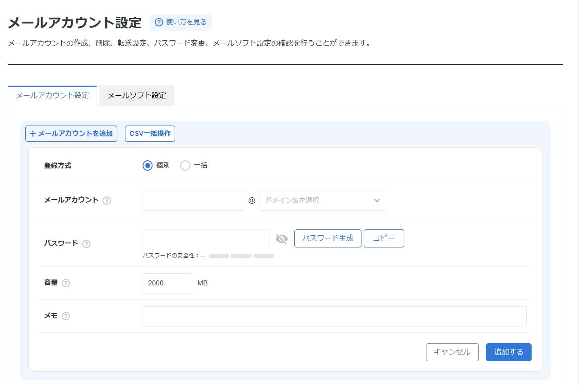Open the ドメイン名を選択 dropdown

[x=323, y=200]
